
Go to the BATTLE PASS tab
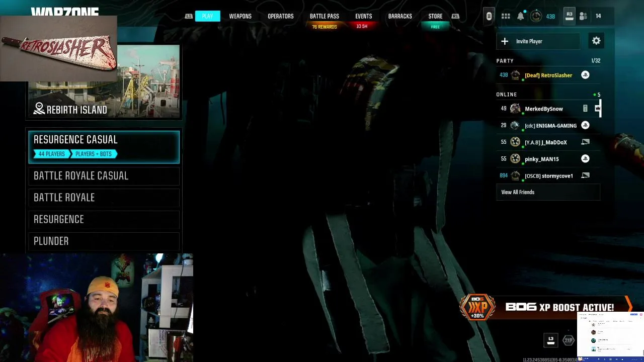(324, 16)
